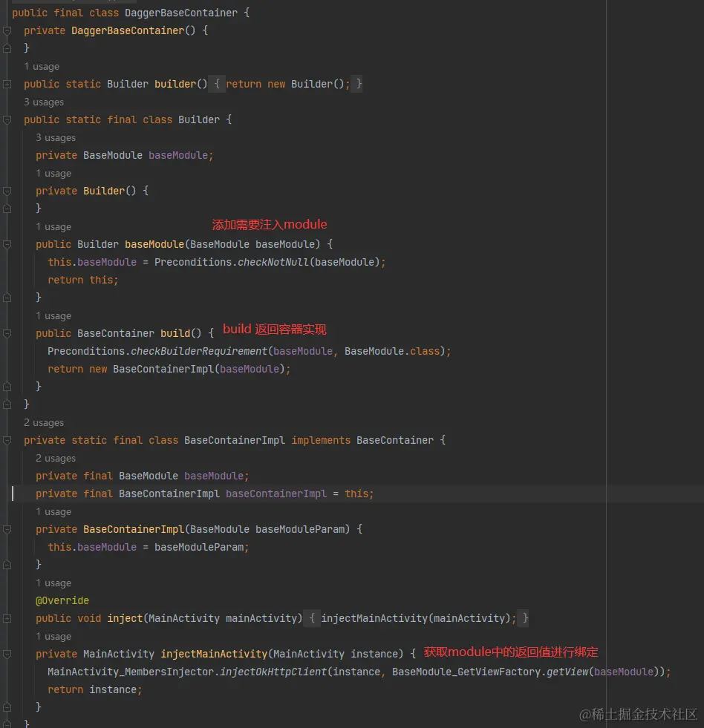Viewport: 704px width, 728px height.
Task: Click 'Preconditions' in the 'this.baseModule = Preconditions' line
Action: tap(193, 262)
